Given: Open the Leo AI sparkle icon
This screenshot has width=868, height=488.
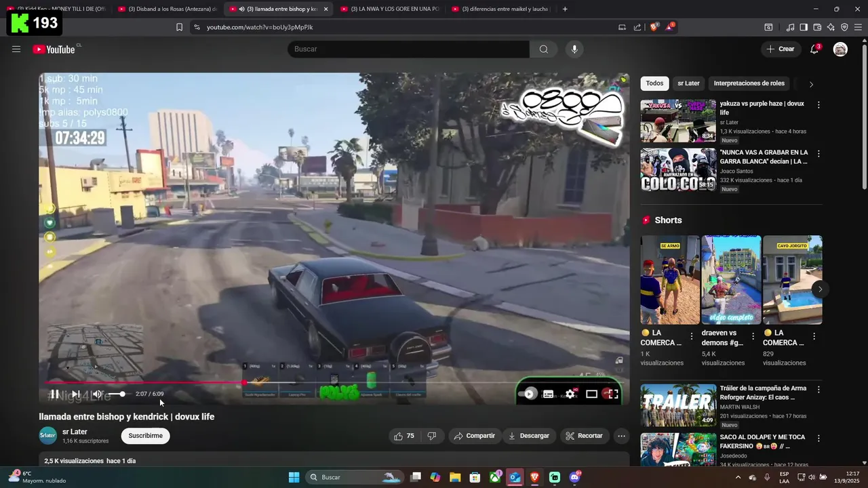Looking at the screenshot, I should 831,27.
